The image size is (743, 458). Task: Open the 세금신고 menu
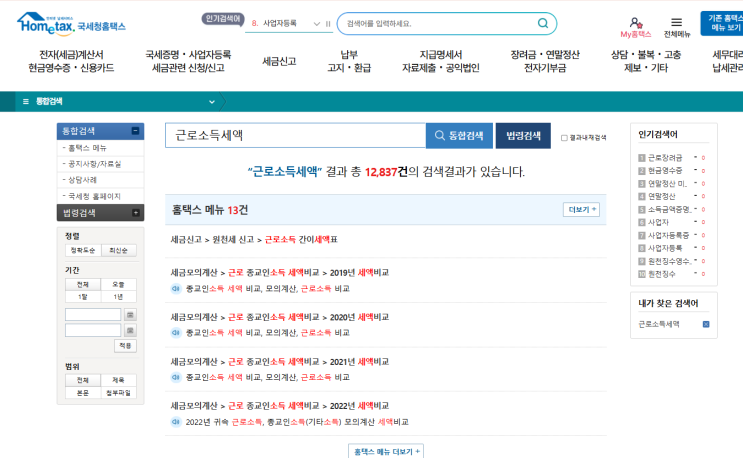coord(279,61)
